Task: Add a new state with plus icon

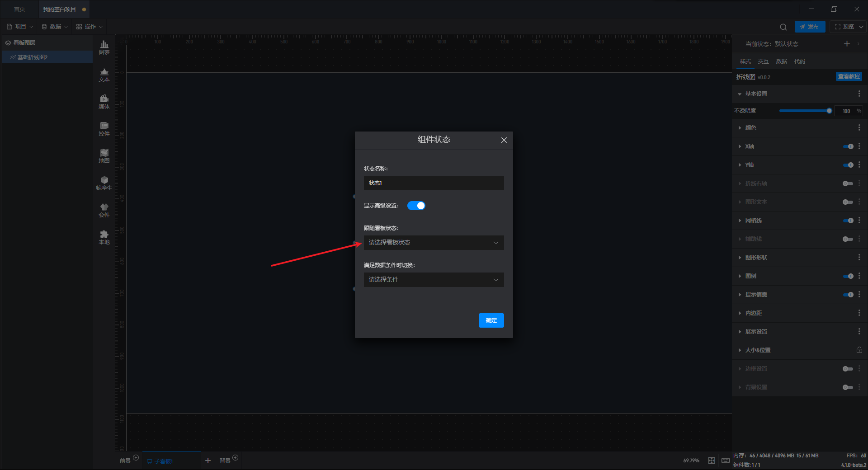Action: point(847,44)
